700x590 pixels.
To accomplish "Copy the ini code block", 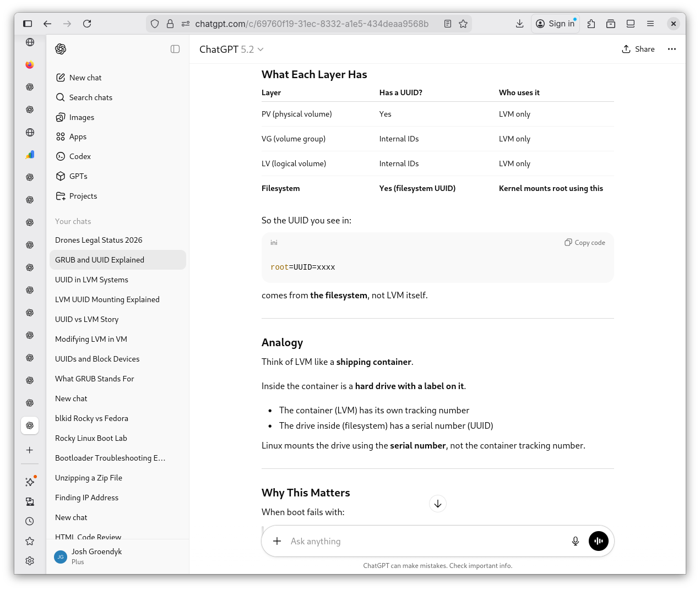I will pyautogui.click(x=584, y=243).
